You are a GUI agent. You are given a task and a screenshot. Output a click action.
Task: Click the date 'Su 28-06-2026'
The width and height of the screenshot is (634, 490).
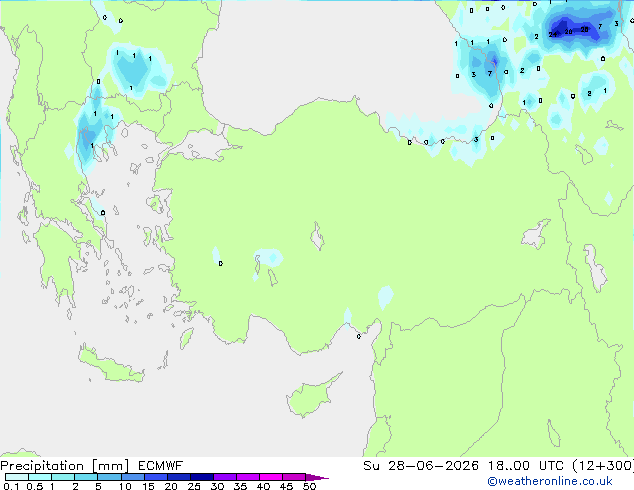[421, 466]
